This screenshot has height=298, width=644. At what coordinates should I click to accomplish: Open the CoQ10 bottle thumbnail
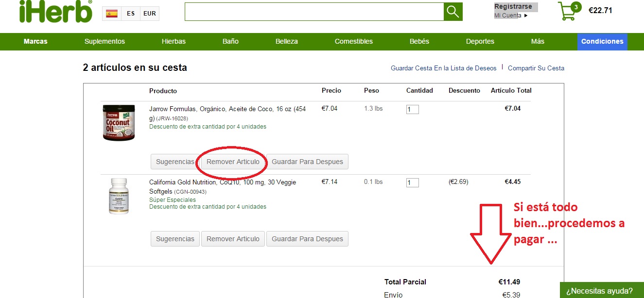click(x=119, y=196)
